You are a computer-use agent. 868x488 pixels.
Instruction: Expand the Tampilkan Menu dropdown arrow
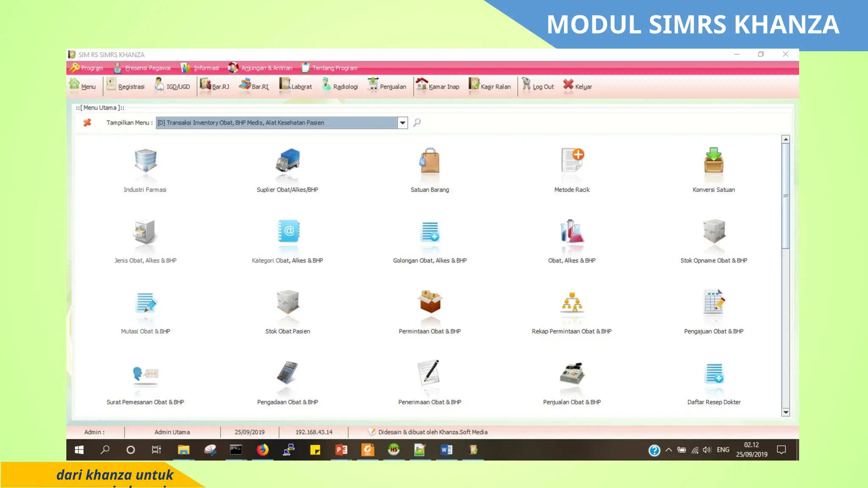[403, 123]
